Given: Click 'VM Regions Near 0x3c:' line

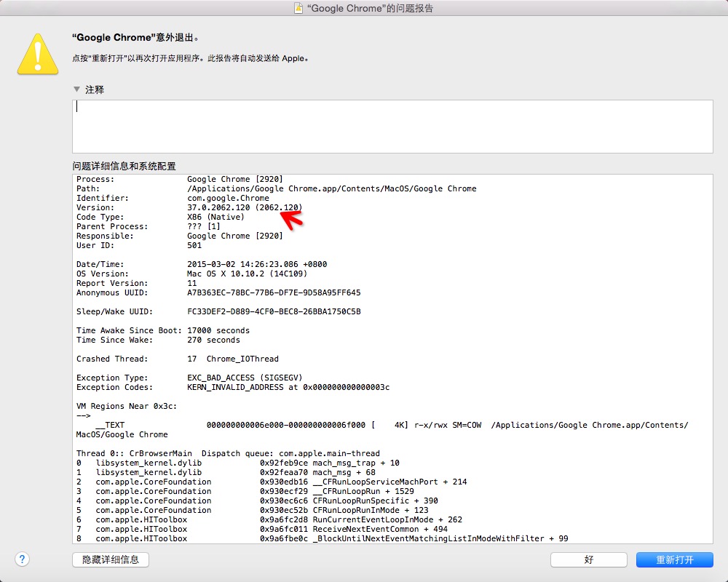Looking at the screenshot, I should (x=127, y=406).
